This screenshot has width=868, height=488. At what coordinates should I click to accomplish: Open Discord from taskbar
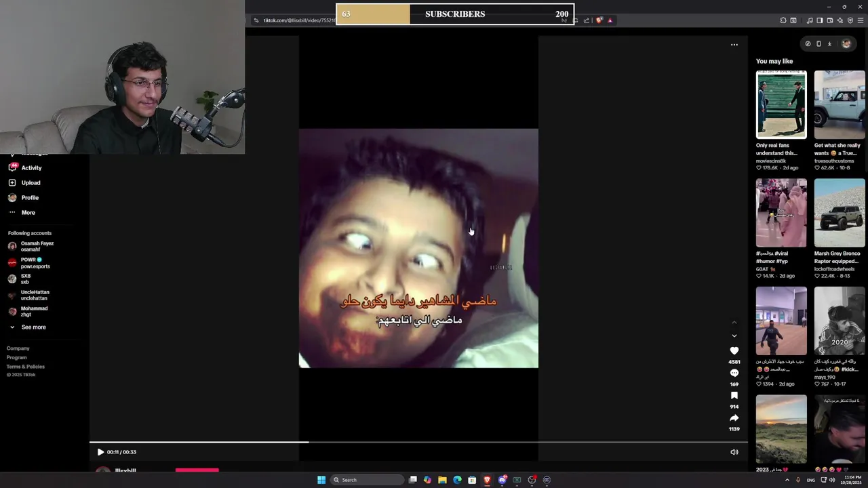(x=502, y=480)
